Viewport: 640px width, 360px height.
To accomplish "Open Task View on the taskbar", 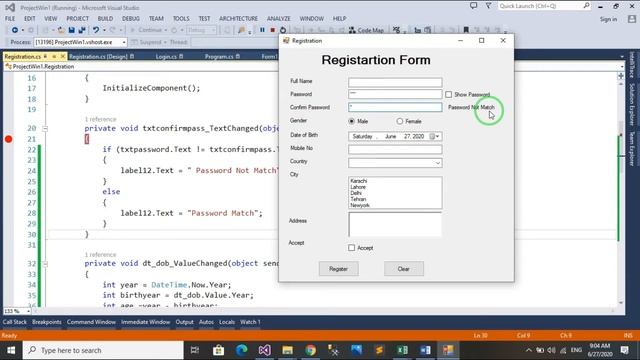I will point(195,350).
